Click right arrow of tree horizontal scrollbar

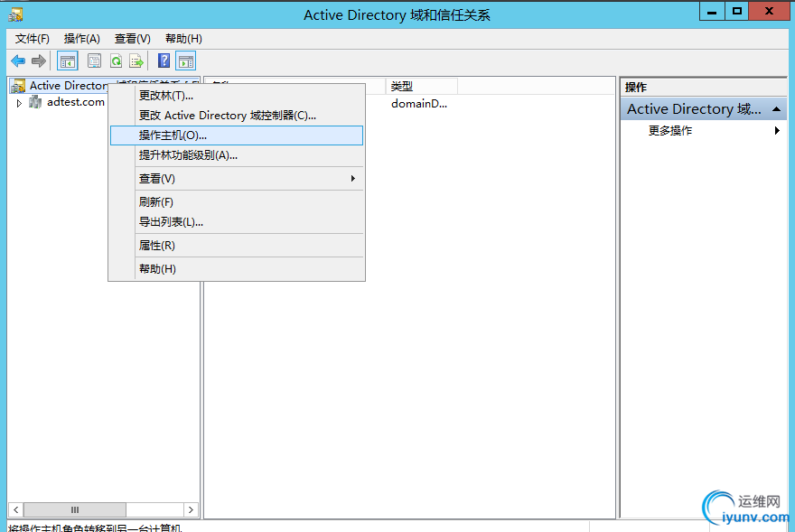pyautogui.click(x=191, y=509)
